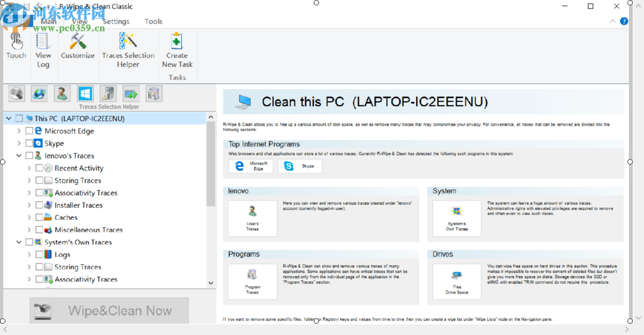Enable the System's Own Traces checkbox
644x335 pixels.
pyautogui.click(x=29, y=241)
